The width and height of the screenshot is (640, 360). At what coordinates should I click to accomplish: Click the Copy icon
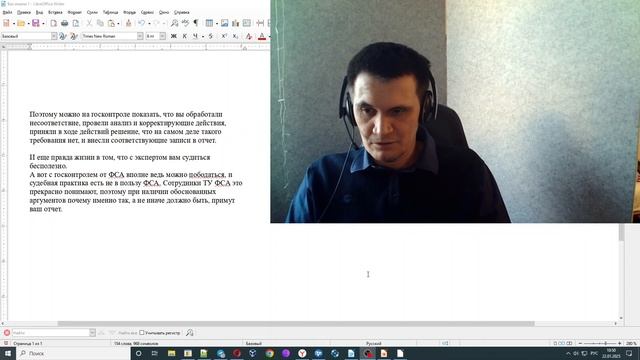[x=100, y=23]
